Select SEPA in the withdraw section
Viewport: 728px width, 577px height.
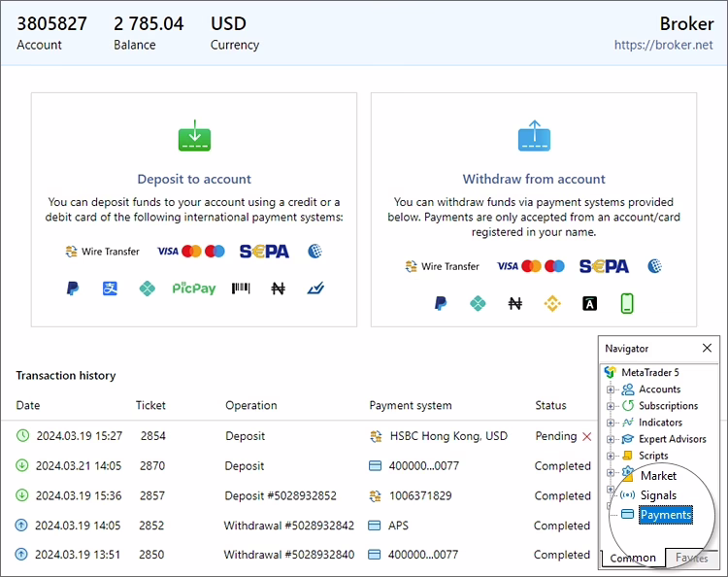(604, 266)
